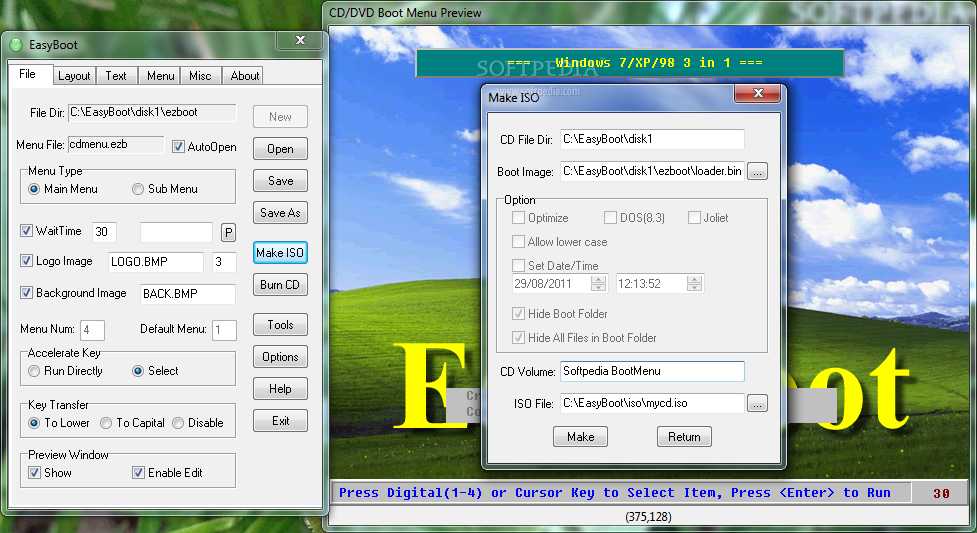Screen dimensions: 977x533
Task: Click the Make ISO button
Action: tap(280, 252)
